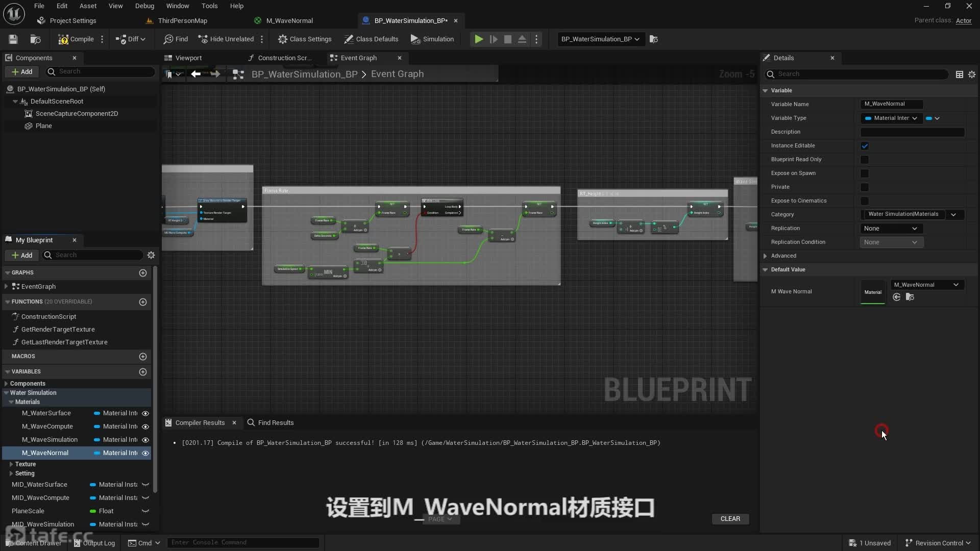Add a new component
Screen dimensions: 980x551
coord(22,72)
